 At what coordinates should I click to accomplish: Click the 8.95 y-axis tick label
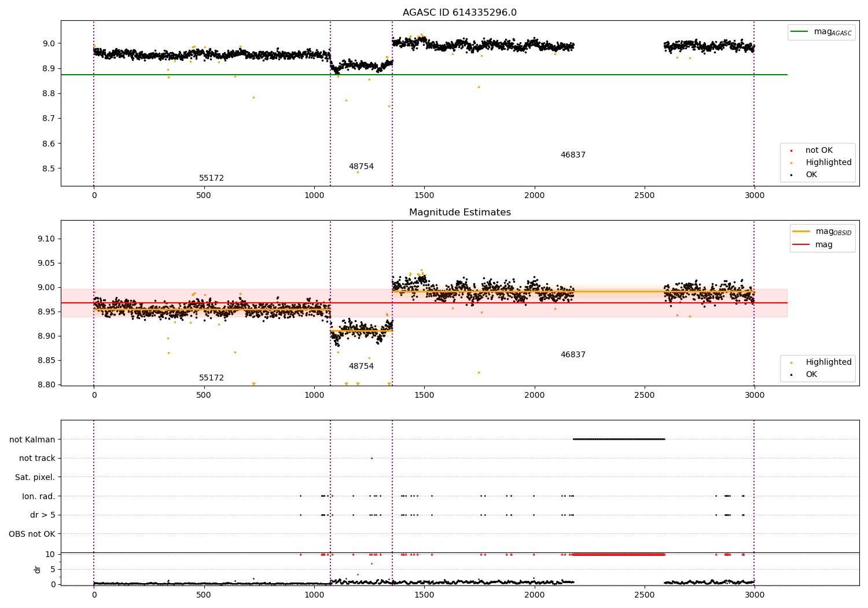click(x=45, y=312)
